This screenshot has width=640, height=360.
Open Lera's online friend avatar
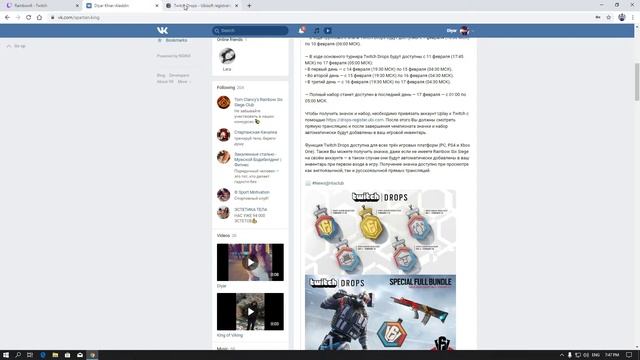[x=227, y=56]
